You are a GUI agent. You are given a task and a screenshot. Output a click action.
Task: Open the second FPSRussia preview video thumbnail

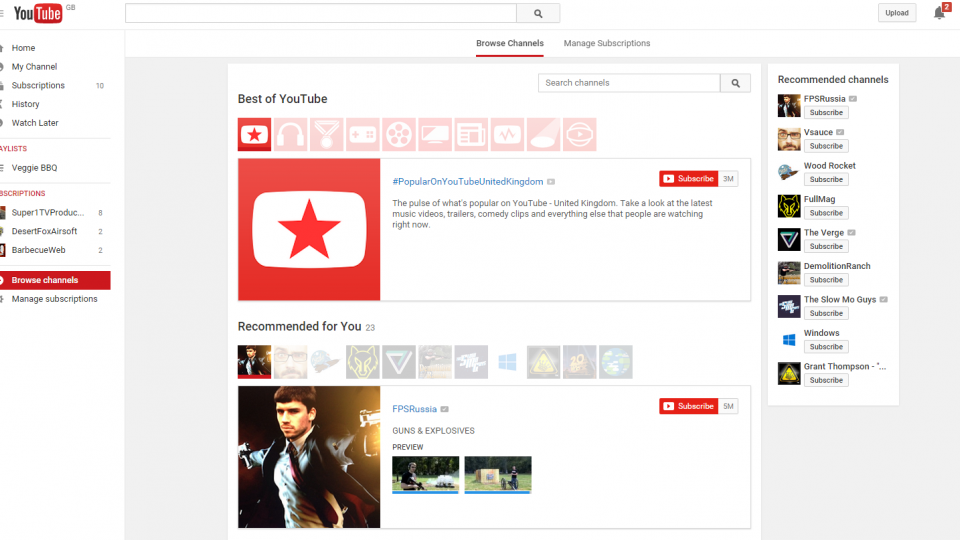point(498,474)
